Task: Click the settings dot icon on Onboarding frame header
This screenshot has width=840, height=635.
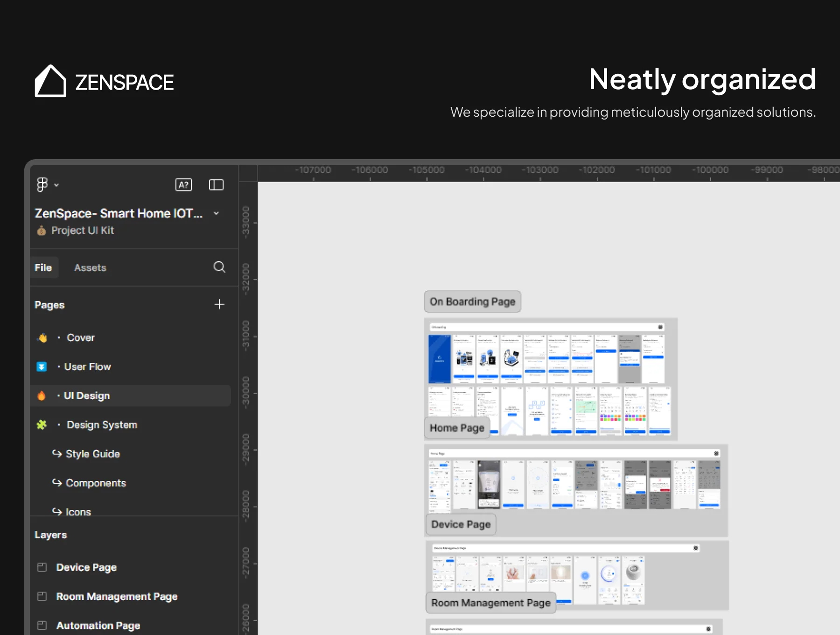Action: (660, 327)
